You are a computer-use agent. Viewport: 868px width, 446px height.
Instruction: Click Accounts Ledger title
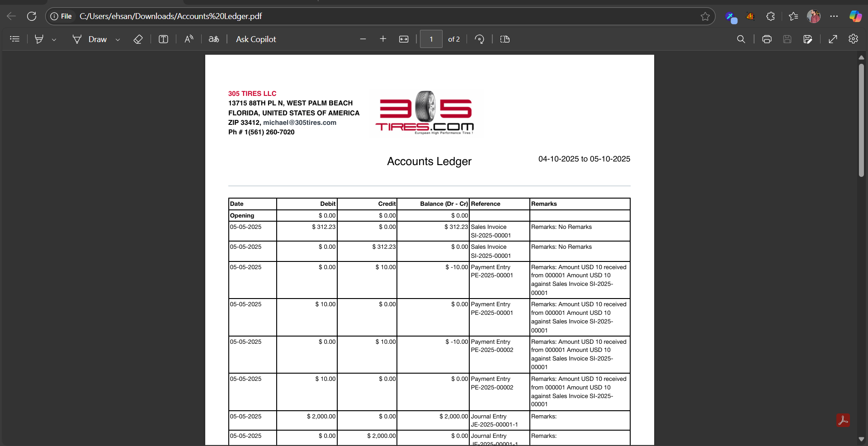pos(429,161)
